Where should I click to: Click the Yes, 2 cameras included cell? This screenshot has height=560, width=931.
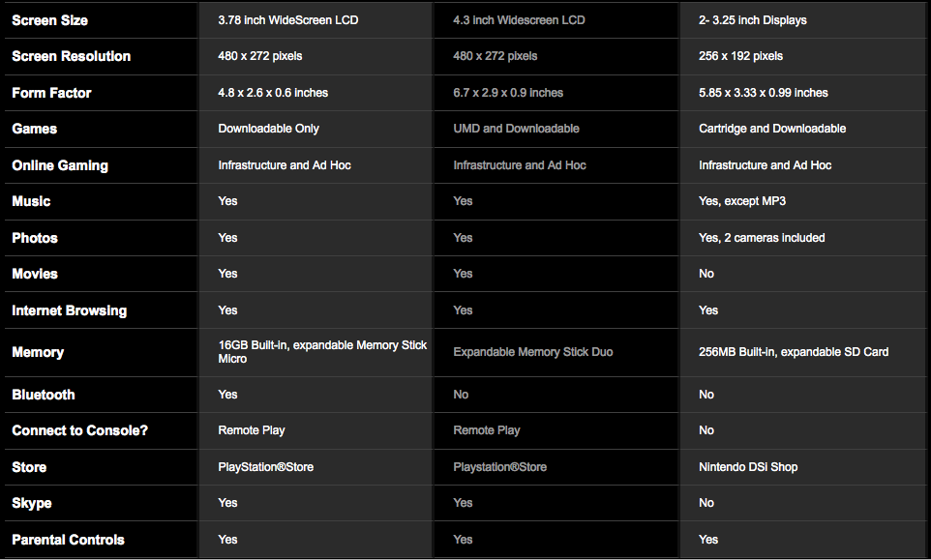pos(762,238)
